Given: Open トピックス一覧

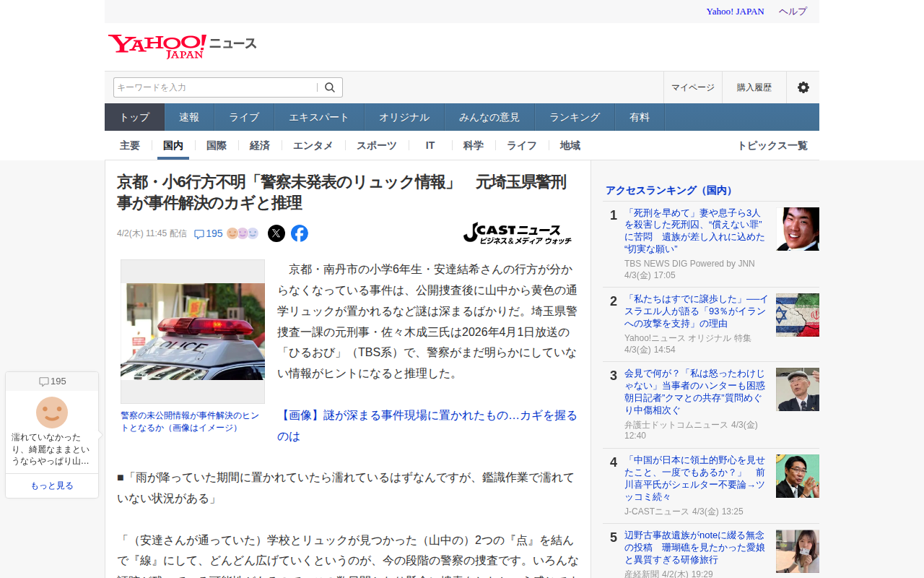Looking at the screenshot, I should point(772,145).
